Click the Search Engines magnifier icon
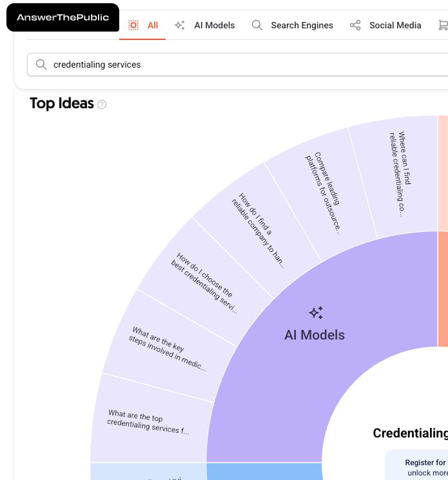The image size is (448, 480). point(257,25)
